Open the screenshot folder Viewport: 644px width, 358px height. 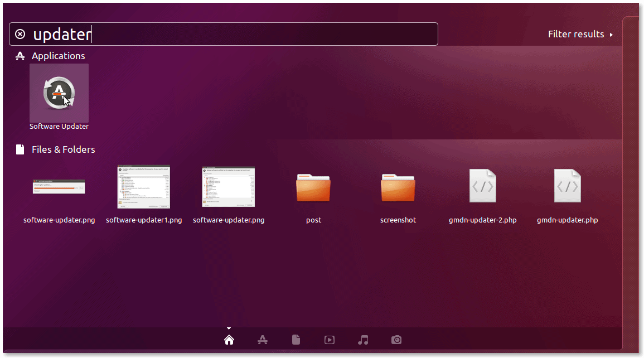click(x=398, y=187)
